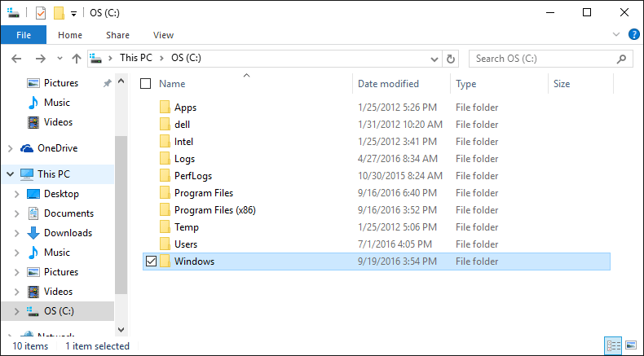Screen dimensions: 644x356
Task: Select the Temp folder icon
Action: (x=165, y=227)
